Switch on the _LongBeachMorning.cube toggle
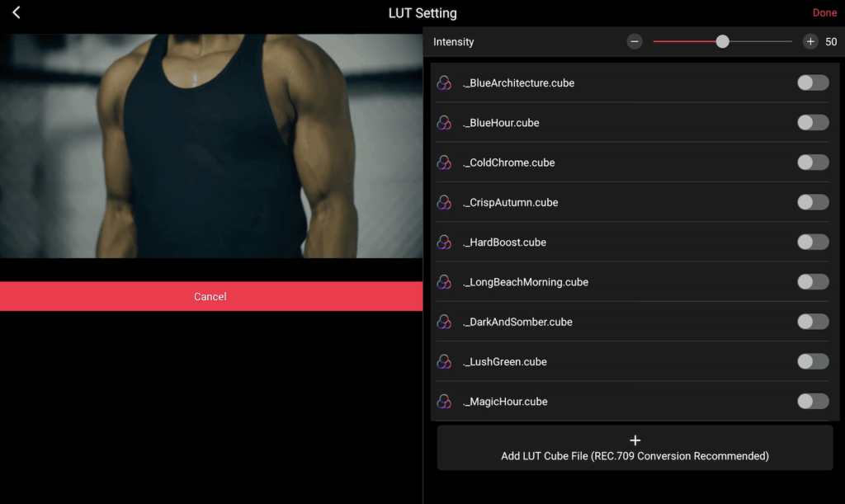The width and height of the screenshot is (845, 504). (x=812, y=282)
